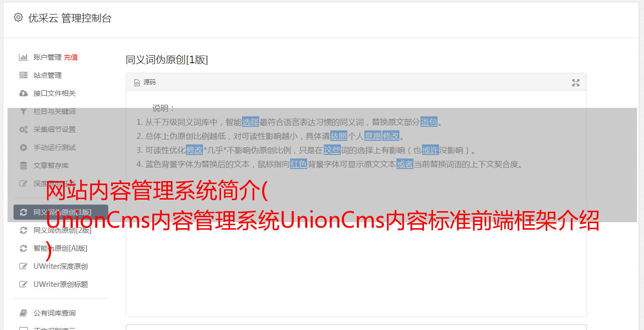Click the book icon for 公有词库查询

tap(23, 313)
